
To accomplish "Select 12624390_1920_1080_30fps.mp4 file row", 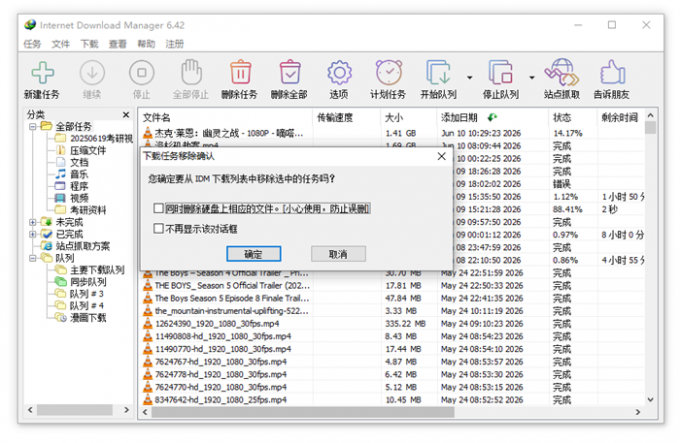I will point(391,324).
